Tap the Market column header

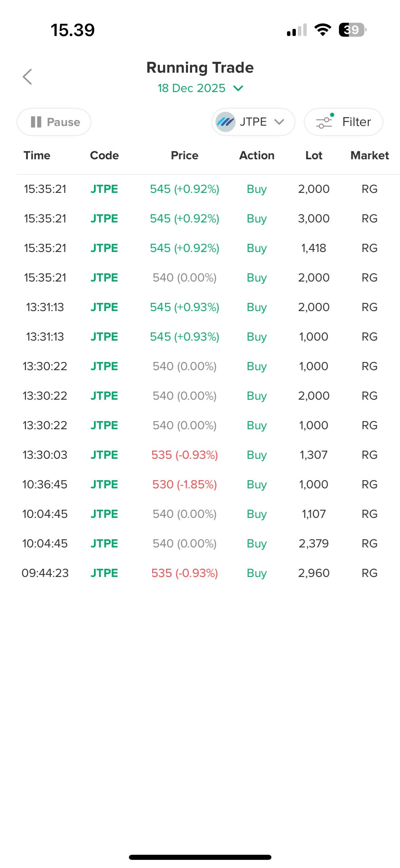369,156
